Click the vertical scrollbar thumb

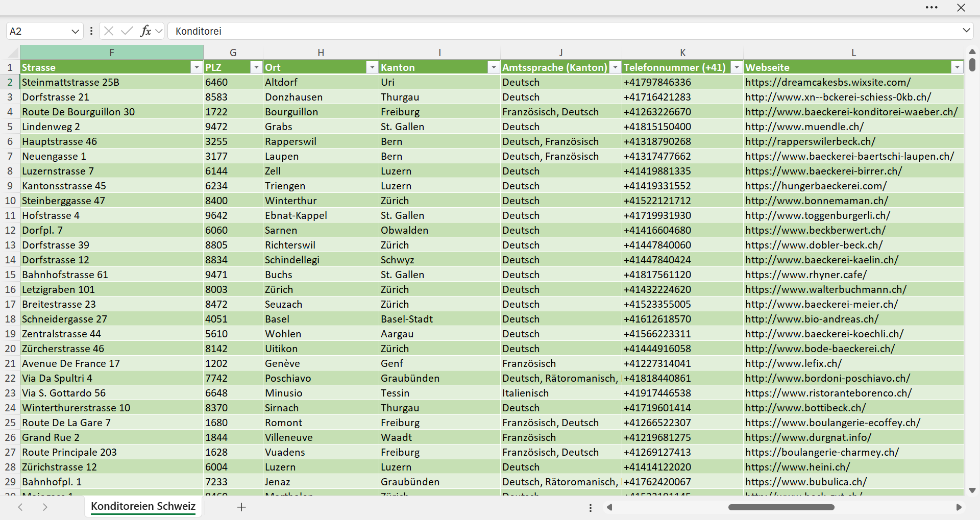click(972, 65)
